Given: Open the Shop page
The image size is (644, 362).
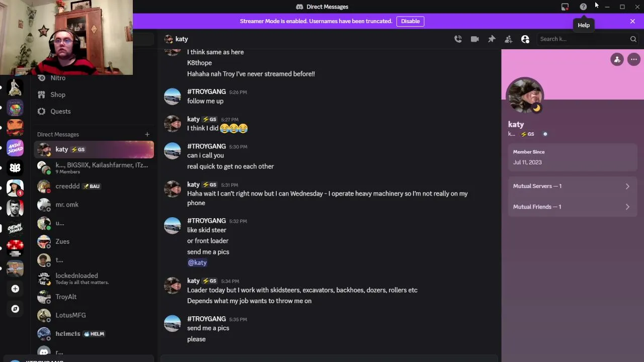Looking at the screenshot, I should click(x=58, y=95).
